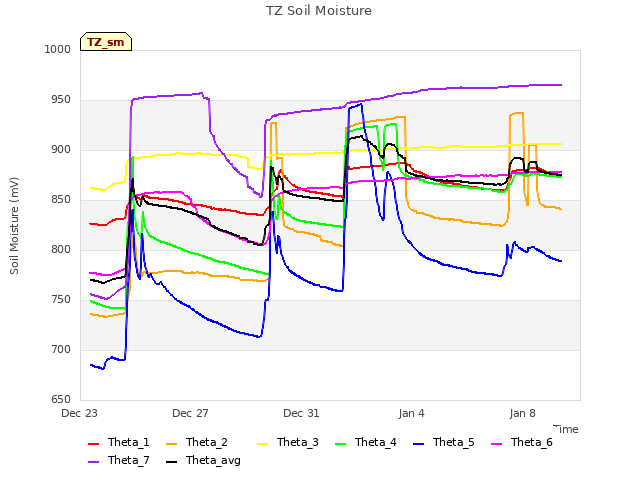Select the Theta_2 legend label
The width and height of the screenshot is (640, 480).
click(207, 442)
